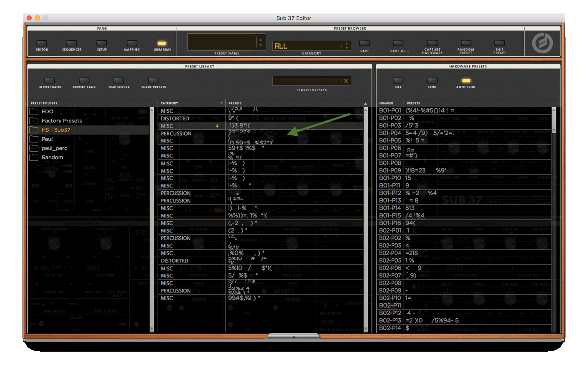Image resolution: width=588 pixels, height=375 pixels.
Task: Click the hardware presets scrollbar
Action: click(x=554, y=120)
